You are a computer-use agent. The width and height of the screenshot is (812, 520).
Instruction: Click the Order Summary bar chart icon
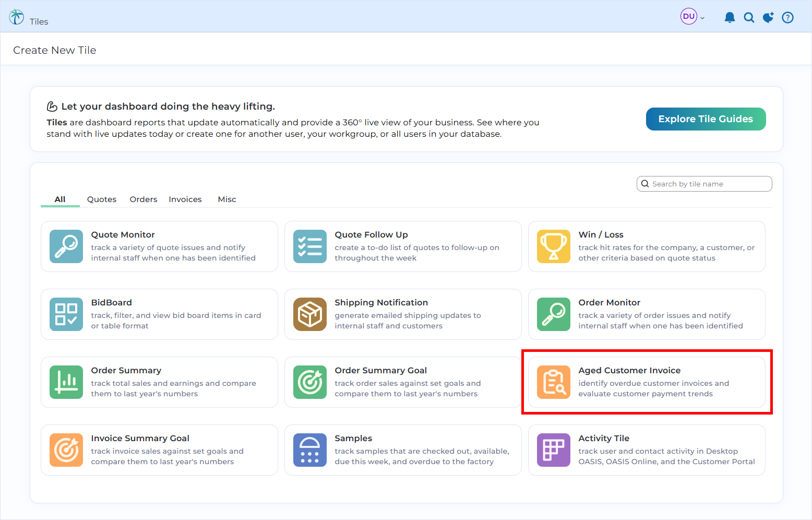point(66,382)
